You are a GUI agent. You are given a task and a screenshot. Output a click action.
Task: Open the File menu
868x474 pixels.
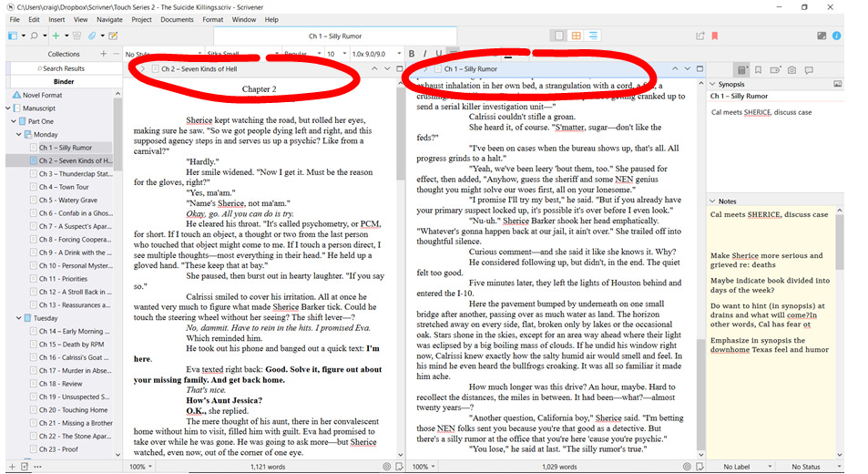[15, 19]
